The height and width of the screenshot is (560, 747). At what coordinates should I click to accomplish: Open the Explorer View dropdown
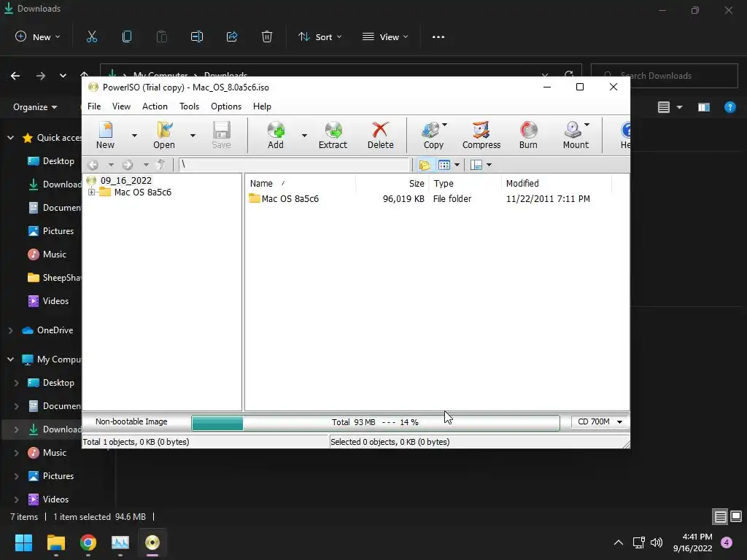click(x=385, y=36)
